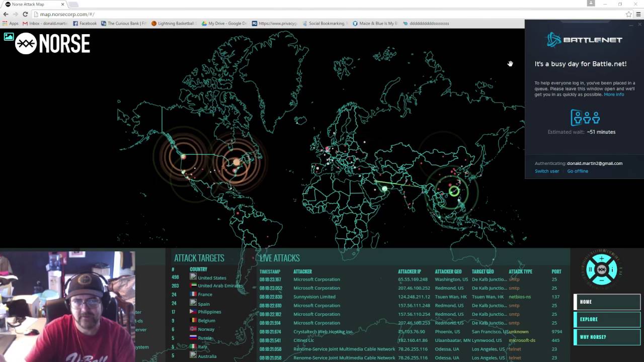Open the WHY NORSE? navigation item
The width and height of the screenshot is (644, 362).
pyautogui.click(x=607, y=337)
